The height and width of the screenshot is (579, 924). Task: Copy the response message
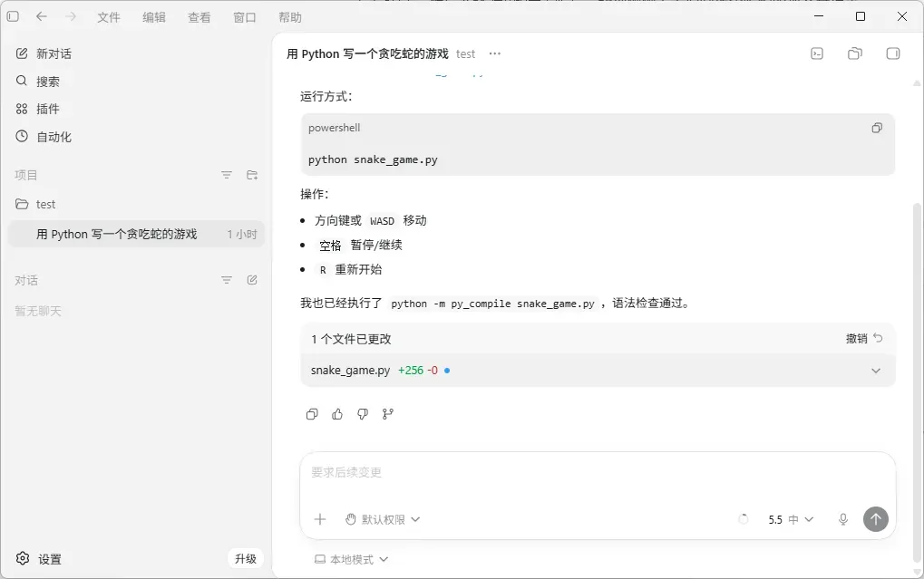(312, 414)
